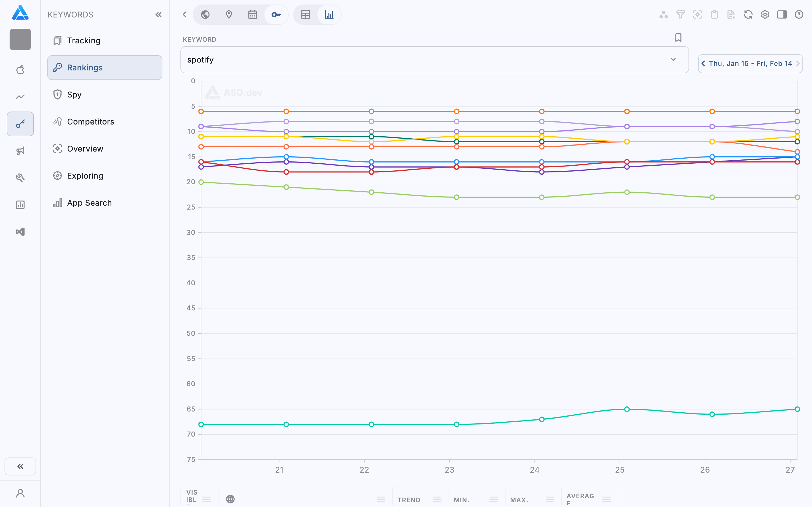Open the Competitors section
This screenshot has width=812, height=507.
[91, 122]
